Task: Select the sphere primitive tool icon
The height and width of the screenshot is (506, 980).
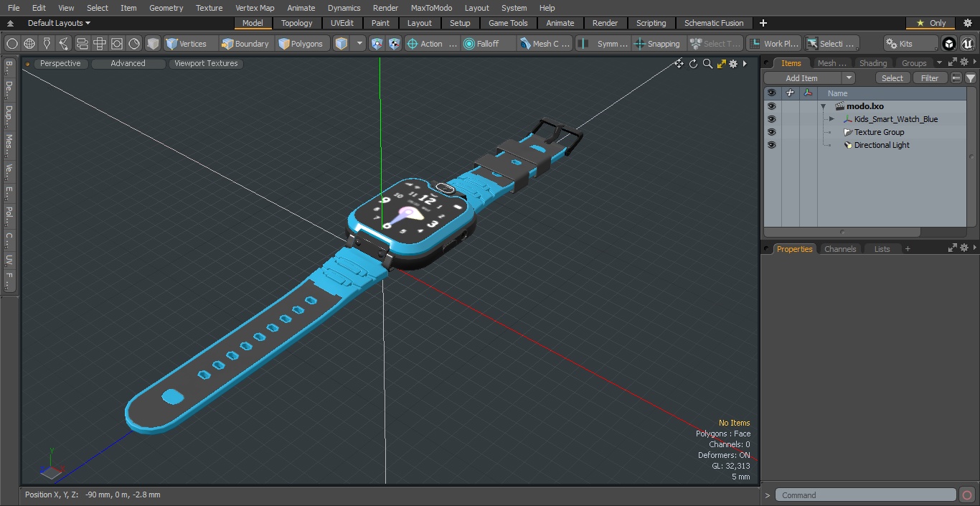Action: click(12, 44)
